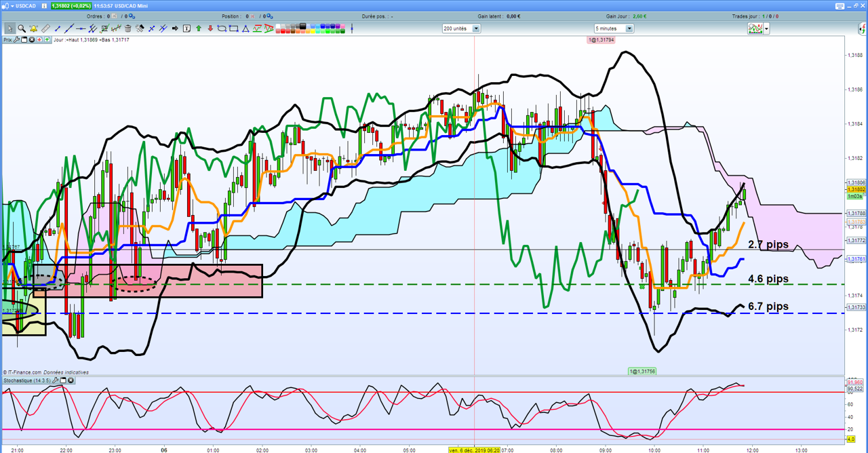Viewport: 868px width, 453px height.
Task: Click the Prix panel label
Action: pyautogui.click(x=7, y=40)
